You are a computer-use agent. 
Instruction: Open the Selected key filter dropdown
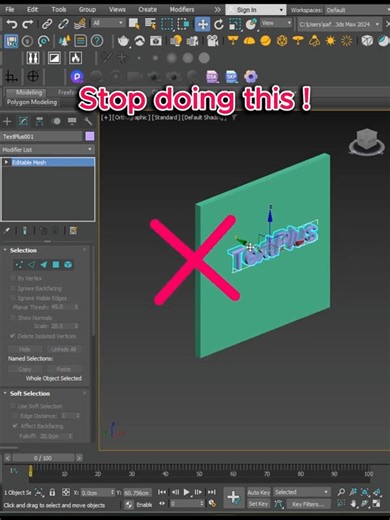pyautogui.click(x=301, y=492)
